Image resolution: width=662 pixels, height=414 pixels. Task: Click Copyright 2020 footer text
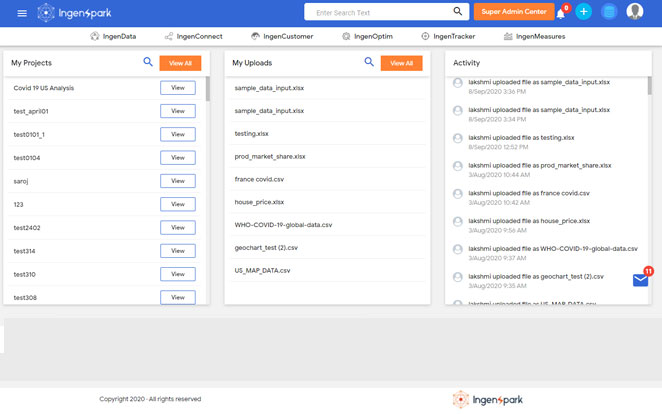click(x=150, y=399)
